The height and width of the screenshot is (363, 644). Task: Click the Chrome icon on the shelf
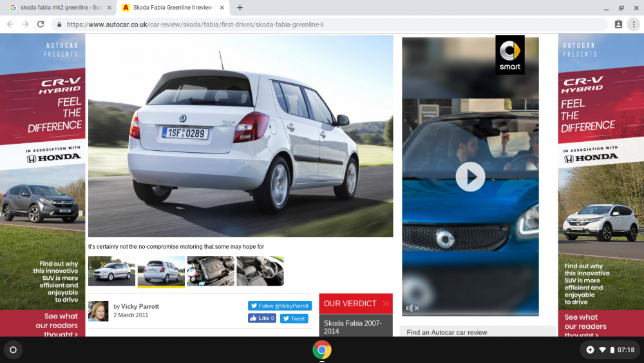(321, 350)
